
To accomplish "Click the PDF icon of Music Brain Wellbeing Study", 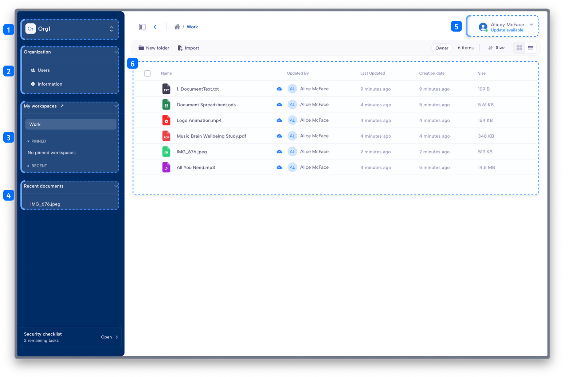I will (166, 136).
